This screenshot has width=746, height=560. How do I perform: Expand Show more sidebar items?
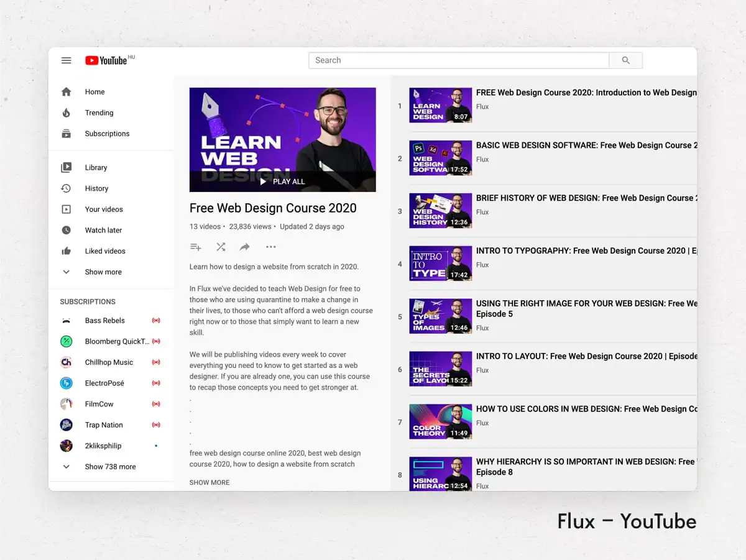click(x=103, y=272)
